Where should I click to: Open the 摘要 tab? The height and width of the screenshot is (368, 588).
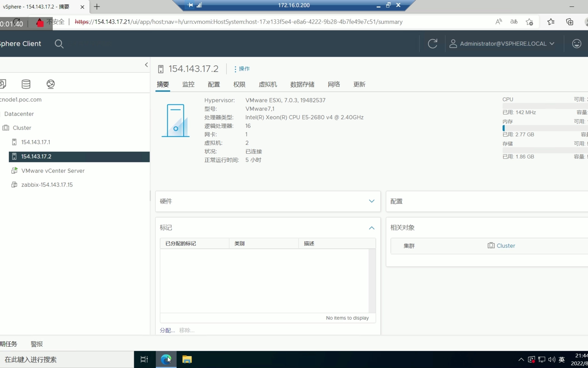[163, 85]
